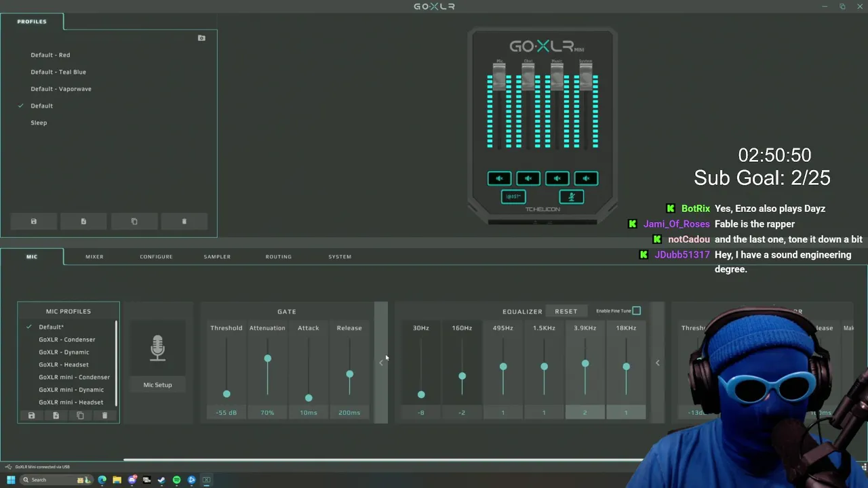Image resolution: width=868 pixels, height=488 pixels.
Task: Select GoXLR mini - Dynamic mic profile
Action: [71, 390]
